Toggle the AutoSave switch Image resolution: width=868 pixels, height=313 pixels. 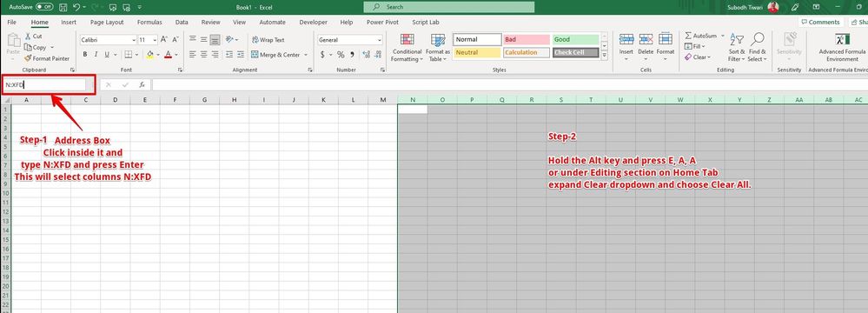click(45, 7)
